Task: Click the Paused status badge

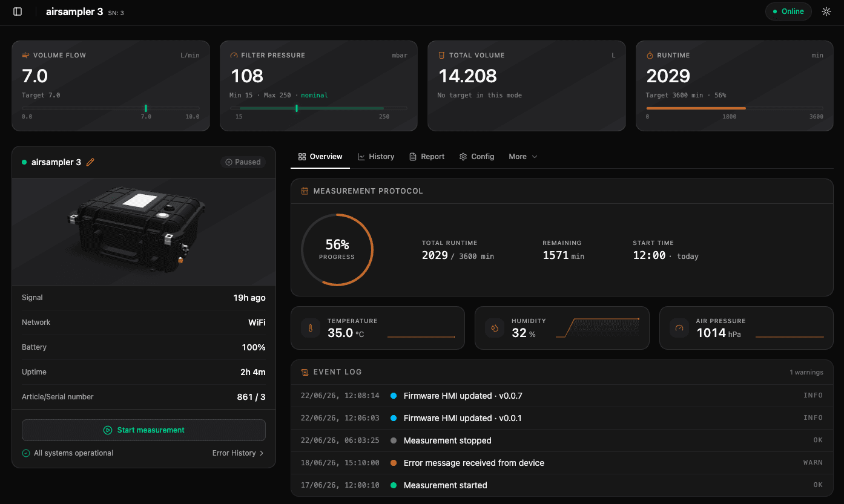Action: coord(243,162)
